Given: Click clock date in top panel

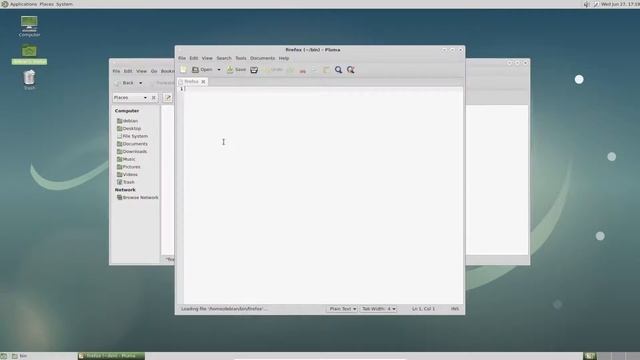Looking at the screenshot, I should (x=620, y=4).
